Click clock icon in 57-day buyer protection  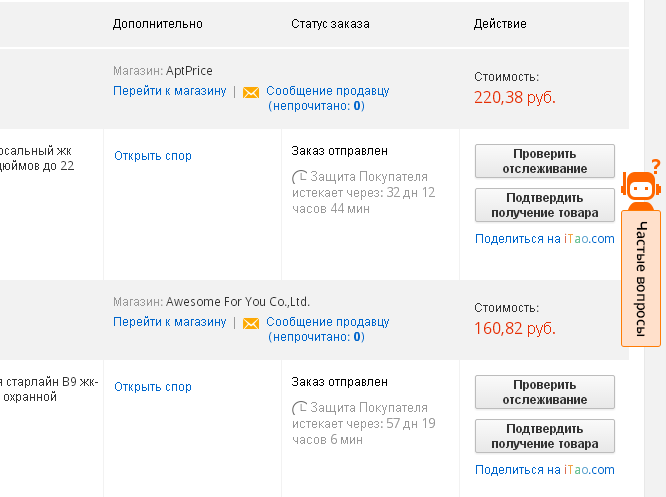point(299,408)
